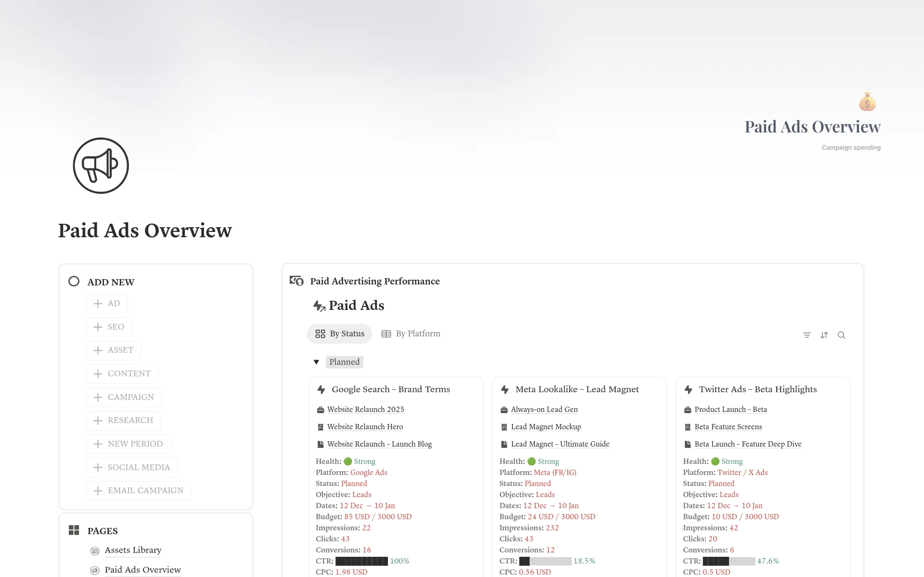This screenshot has width=924, height=577.
Task: Click briefcase icon next to Website Relaunch 2025
Action: pos(321,410)
